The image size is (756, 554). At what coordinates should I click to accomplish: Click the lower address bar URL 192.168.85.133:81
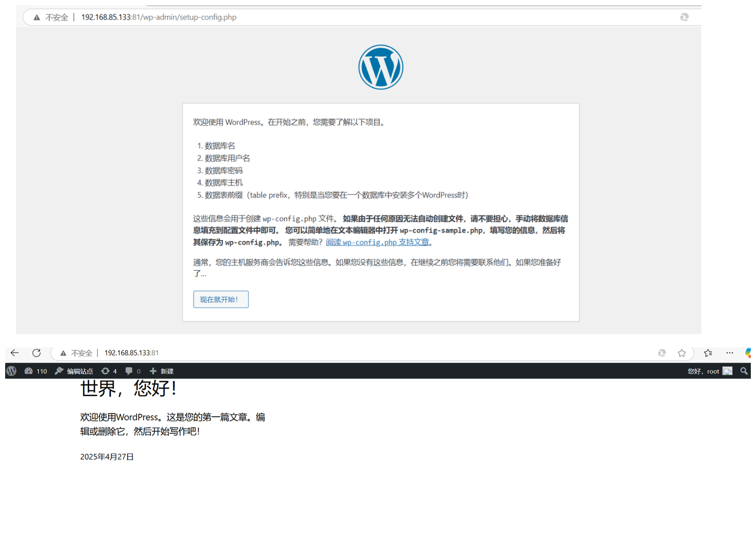132,353
